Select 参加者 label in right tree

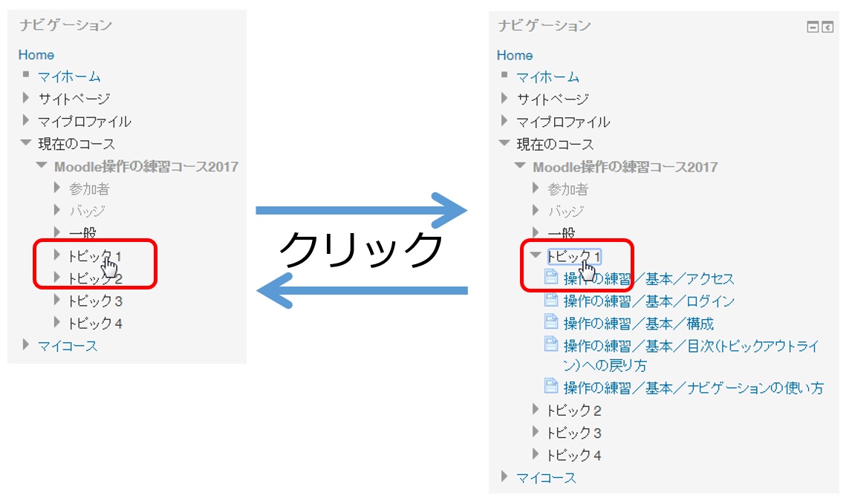[x=568, y=189]
